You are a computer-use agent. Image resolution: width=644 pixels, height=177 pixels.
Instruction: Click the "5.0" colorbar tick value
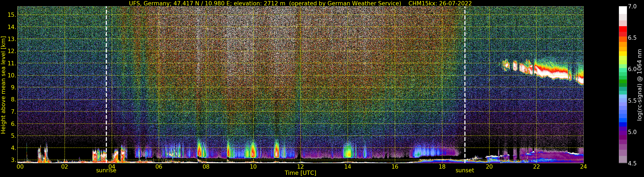click(x=632, y=132)
